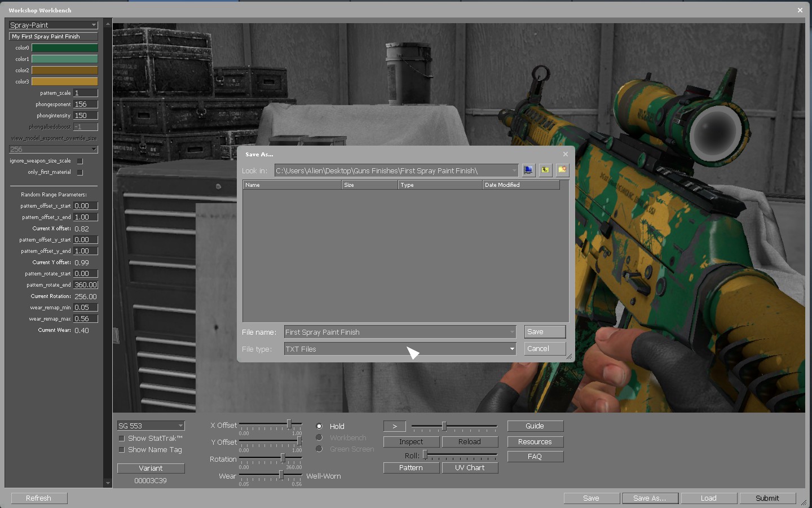Click the animation timeline slider handle
812x508 pixels.
(x=444, y=426)
